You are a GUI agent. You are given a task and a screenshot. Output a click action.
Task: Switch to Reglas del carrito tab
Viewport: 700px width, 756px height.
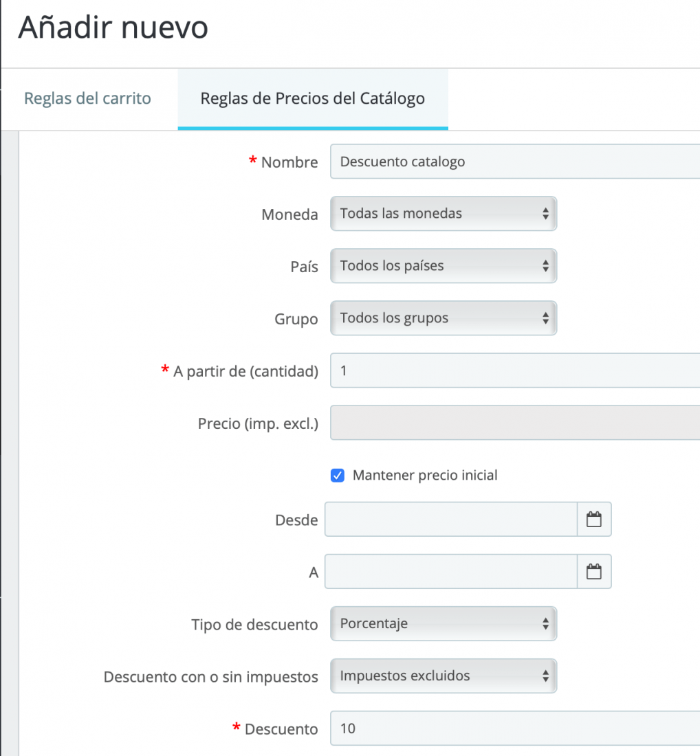[87, 98]
